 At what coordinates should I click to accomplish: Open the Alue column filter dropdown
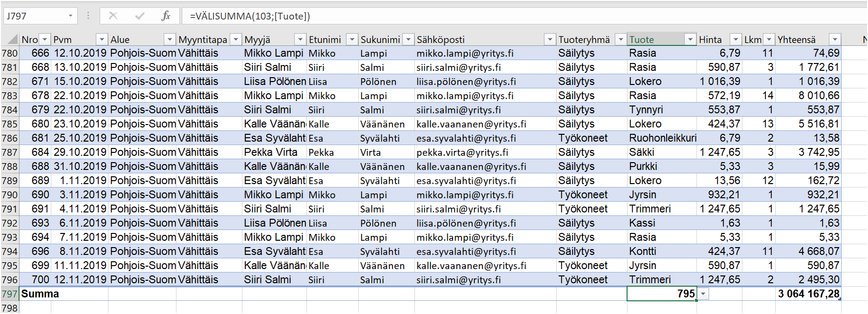tap(170, 40)
